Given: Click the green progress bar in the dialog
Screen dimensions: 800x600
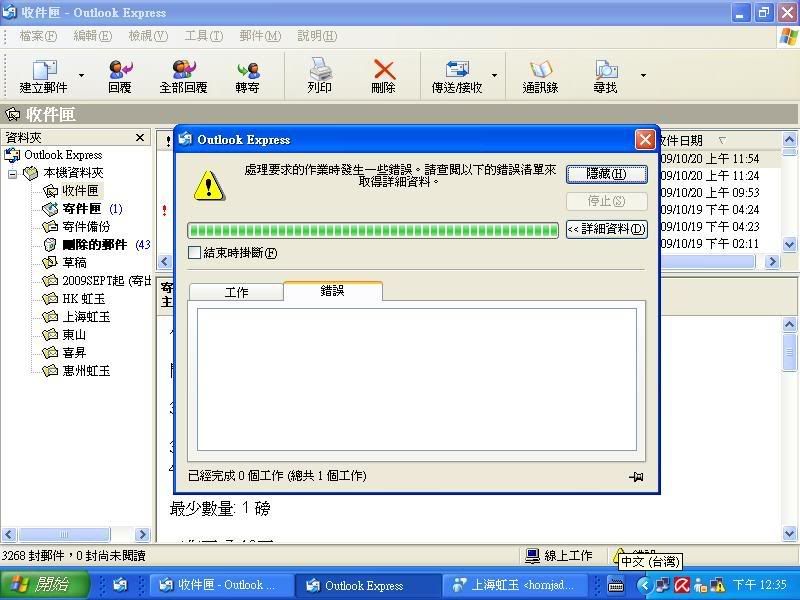Looking at the screenshot, I should (x=373, y=231).
